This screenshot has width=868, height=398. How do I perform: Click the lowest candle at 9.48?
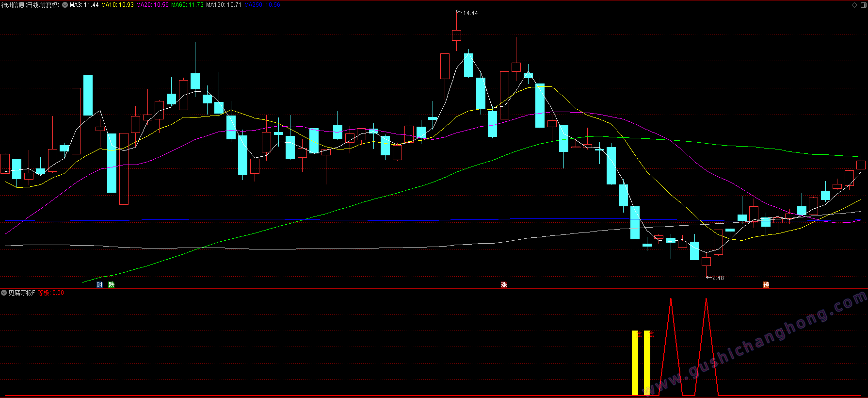(x=706, y=262)
